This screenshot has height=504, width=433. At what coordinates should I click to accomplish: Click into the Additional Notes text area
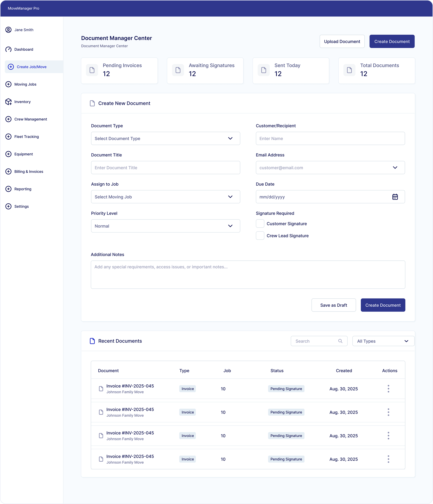(248, 275)
